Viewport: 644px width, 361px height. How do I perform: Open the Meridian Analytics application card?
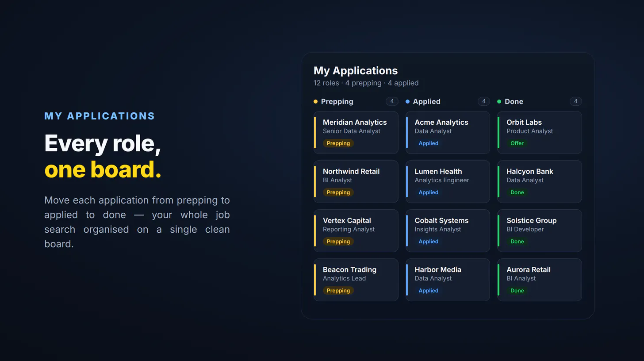(356, 132)
